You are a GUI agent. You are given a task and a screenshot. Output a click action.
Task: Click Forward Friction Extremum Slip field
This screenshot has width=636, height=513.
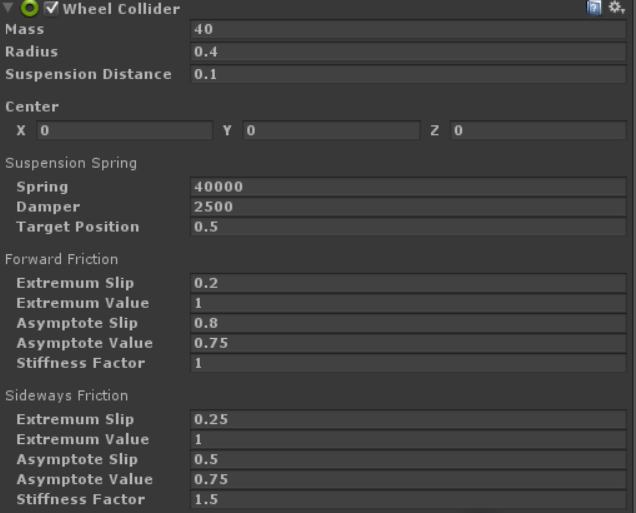pyautogui.click(x=408, y=283)
